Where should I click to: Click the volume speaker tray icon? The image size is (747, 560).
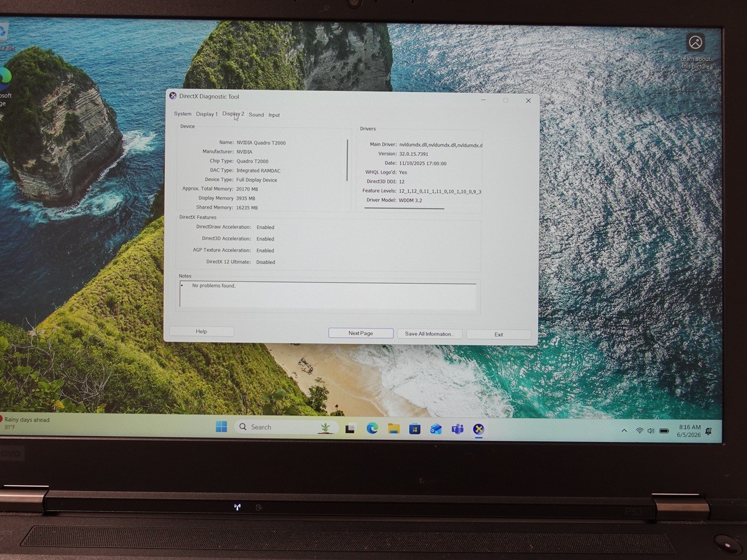click(650, 431)
